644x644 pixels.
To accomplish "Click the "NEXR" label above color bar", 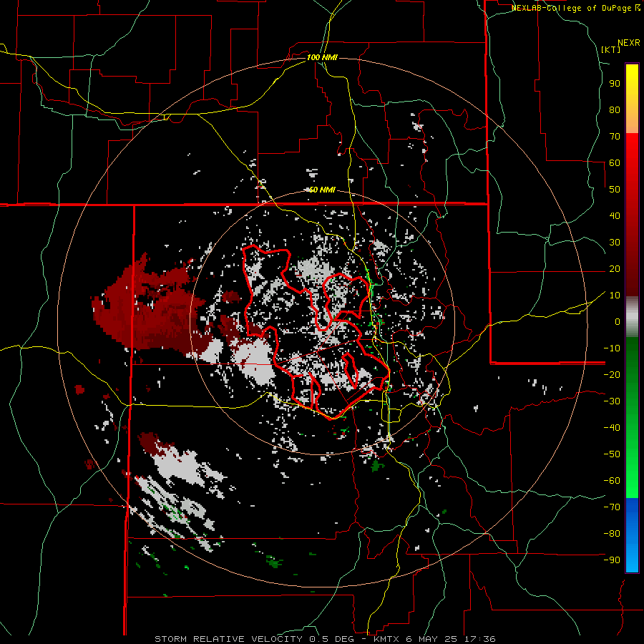I will pos(629,43).
